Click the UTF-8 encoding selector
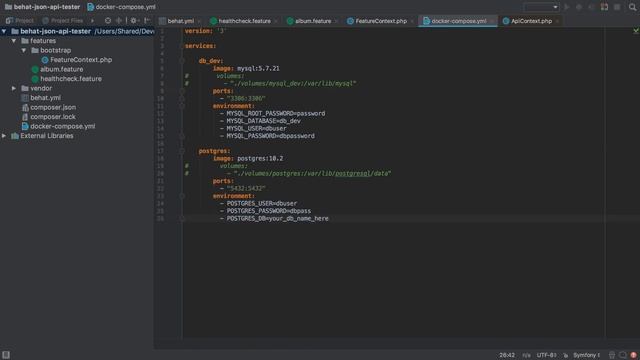This screenshot has width=640, height=360. 546,355
